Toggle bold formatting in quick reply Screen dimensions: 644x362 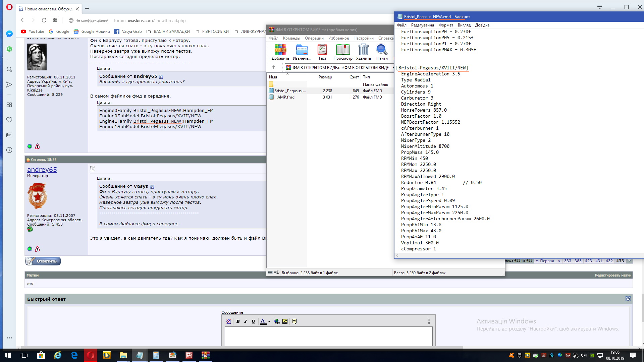(x=238, y=321)
